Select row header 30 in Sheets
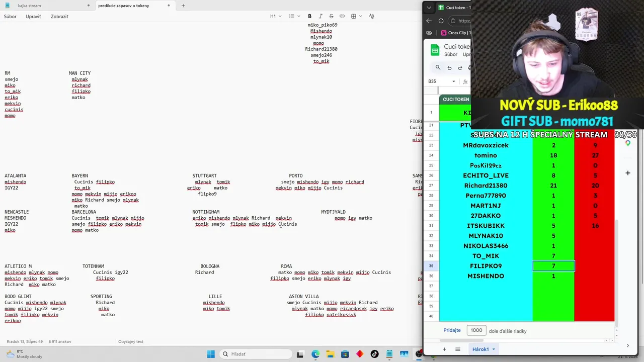The width and height of the screenshot is (644, 362). 431,216
